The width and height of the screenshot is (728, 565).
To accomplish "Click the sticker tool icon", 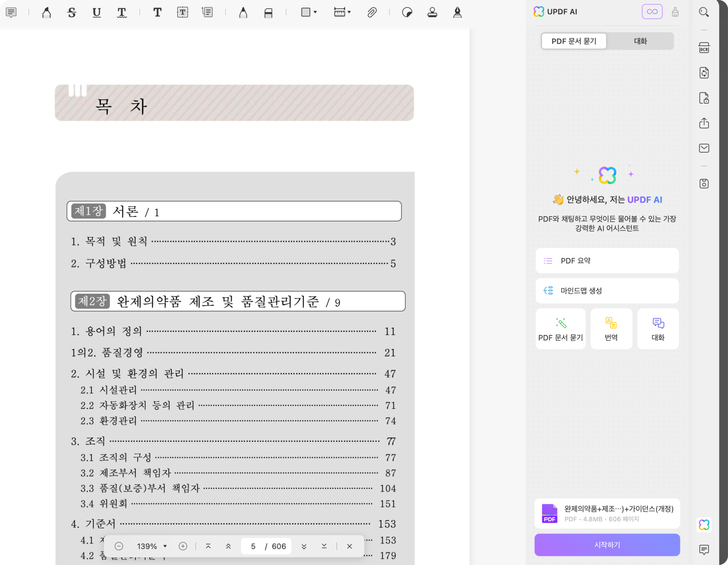I will (x=407, y=12).
